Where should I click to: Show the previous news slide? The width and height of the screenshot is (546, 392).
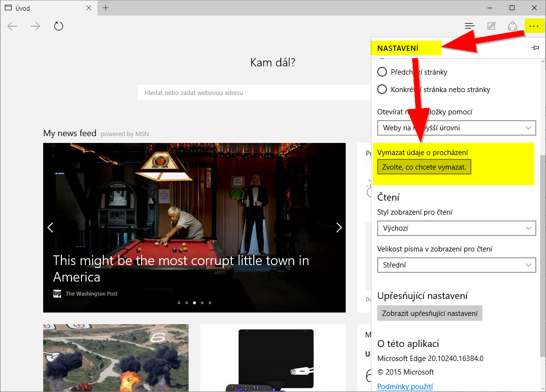(50, 227)
